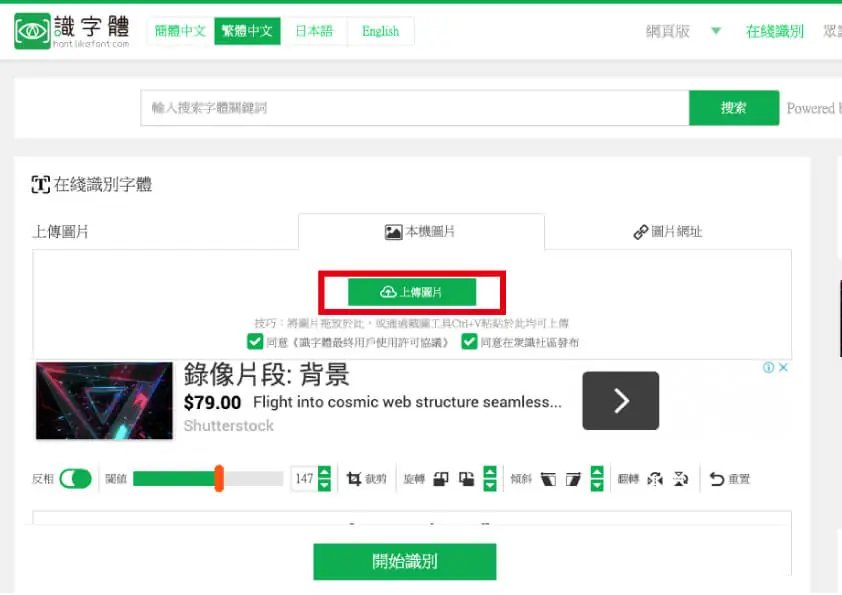Click the green 上傳圖片 upload button

(x=412, y=292)
